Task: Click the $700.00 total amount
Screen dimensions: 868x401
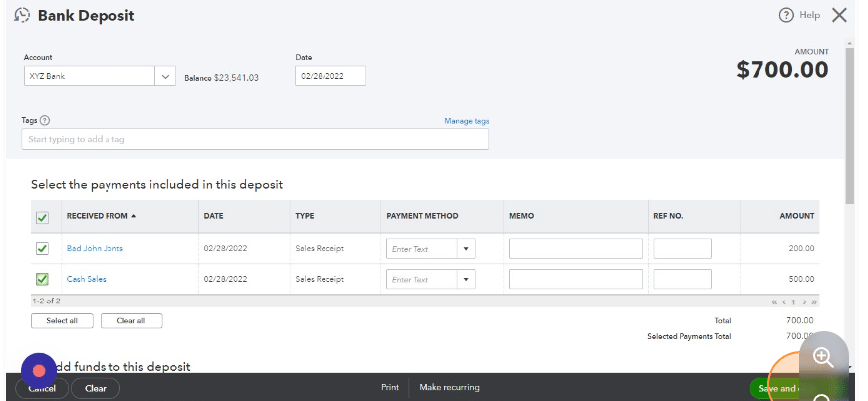Action: [781, 70]
